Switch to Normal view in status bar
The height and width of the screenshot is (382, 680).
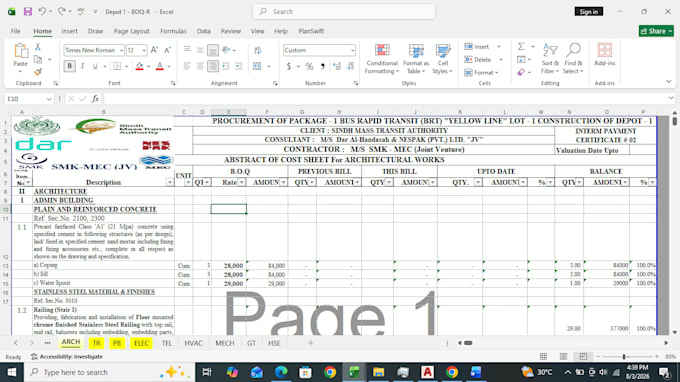(543, 356)
